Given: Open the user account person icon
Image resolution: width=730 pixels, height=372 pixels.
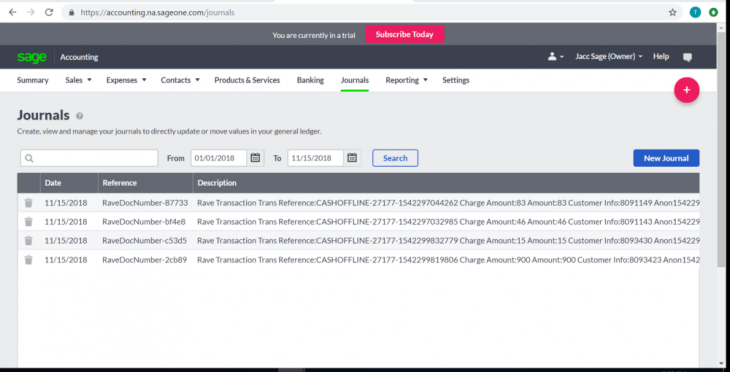Looking at the screenshot, I should 555,56.
